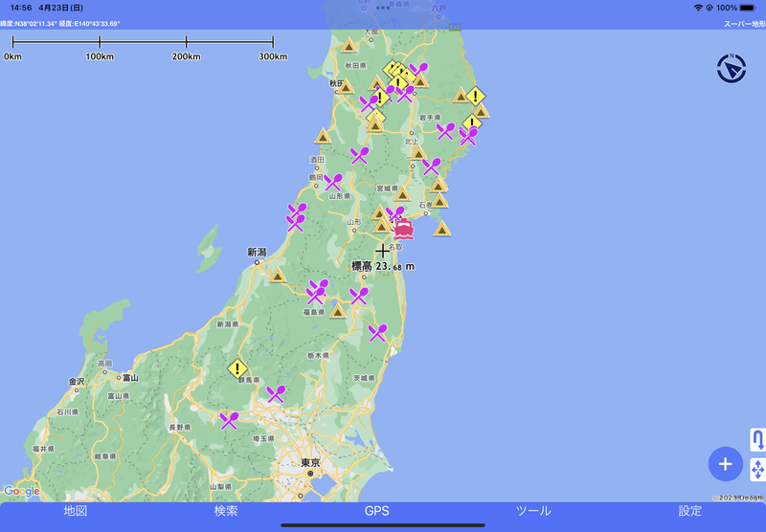Tap the round blue plus button
Image resolution: width=766 pixels, height=532 pixels.
coord(726,464)
